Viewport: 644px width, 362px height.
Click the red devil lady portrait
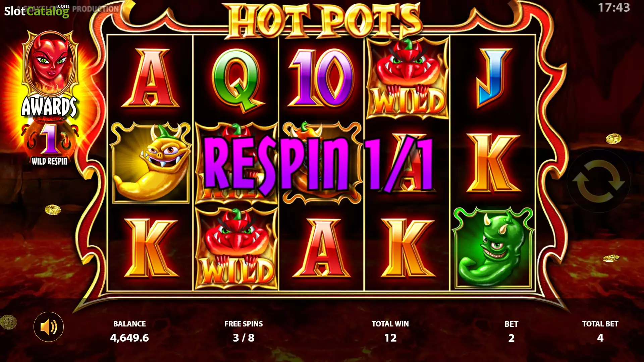pyautogui.click(x=50, y=64)
